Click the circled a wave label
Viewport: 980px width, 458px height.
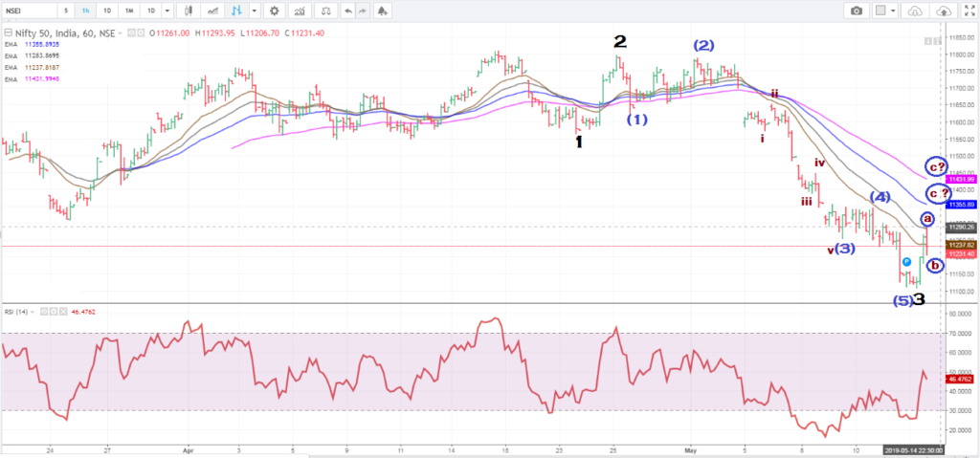click(927, 219)
